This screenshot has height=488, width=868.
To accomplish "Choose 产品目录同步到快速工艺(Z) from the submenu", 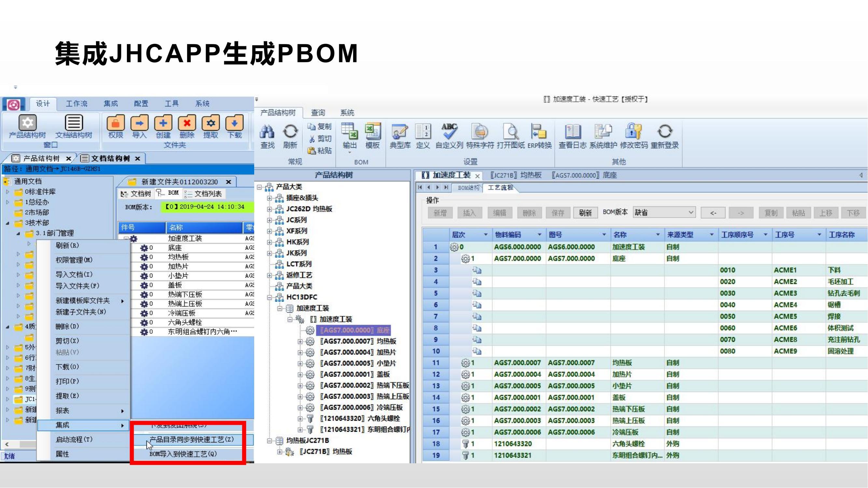I will [x=191, y=440].
